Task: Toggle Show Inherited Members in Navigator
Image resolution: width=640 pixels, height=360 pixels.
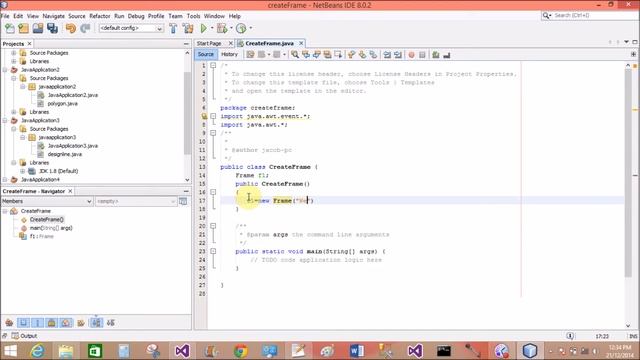Action: pos(9,323)
